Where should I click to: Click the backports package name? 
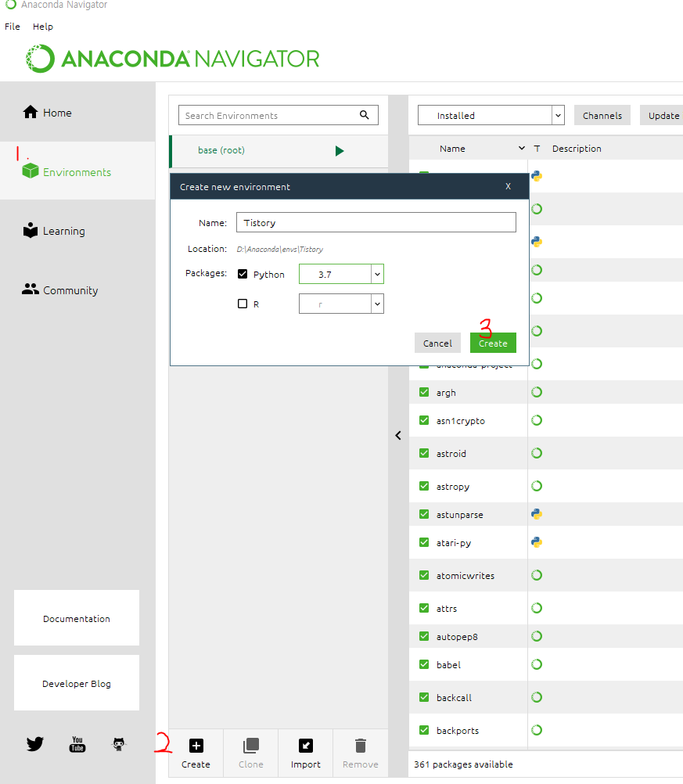click(458, 731)
